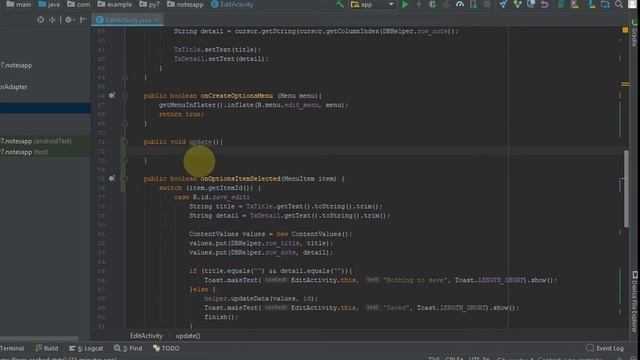640x360 pixels.
Task: Click the user avatar icon at far right of toolbar
Action: click(632, 4)
